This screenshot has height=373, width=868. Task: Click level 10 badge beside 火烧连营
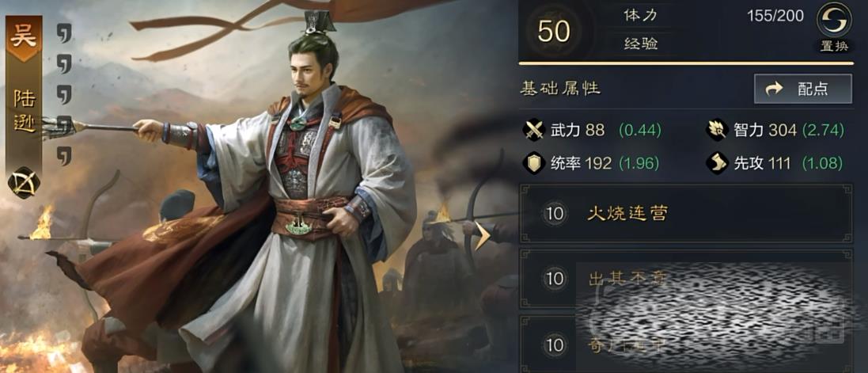point(554,214)
